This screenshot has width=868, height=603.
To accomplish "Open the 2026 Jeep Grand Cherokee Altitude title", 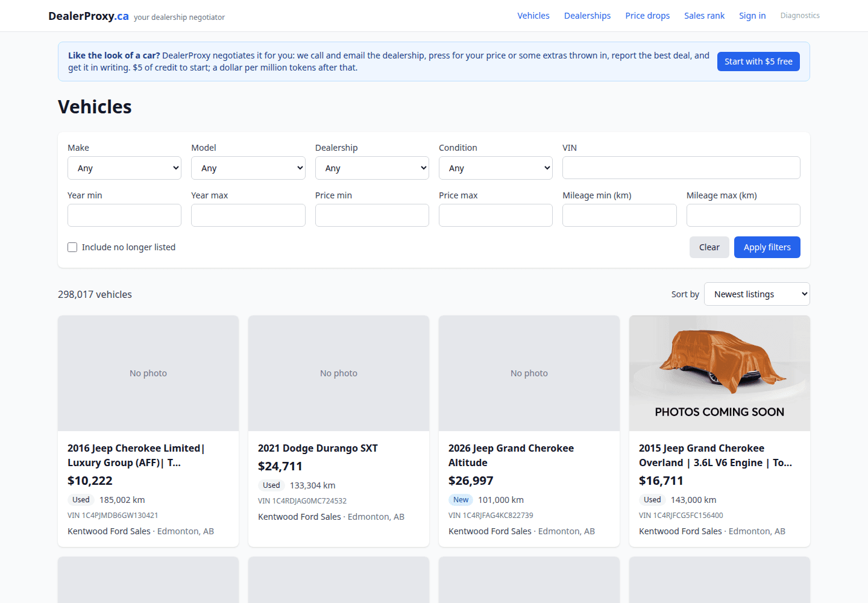I will 511,455.
